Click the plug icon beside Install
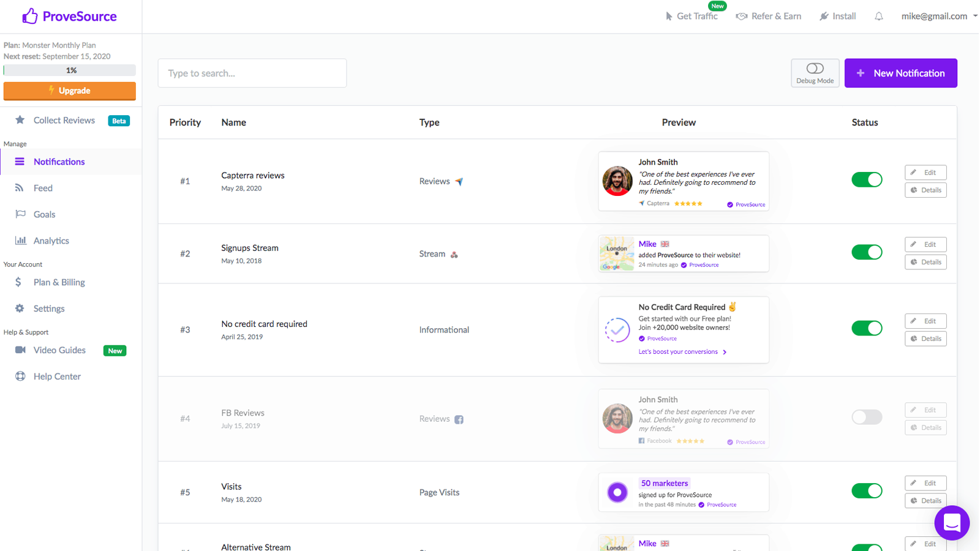 824,17
